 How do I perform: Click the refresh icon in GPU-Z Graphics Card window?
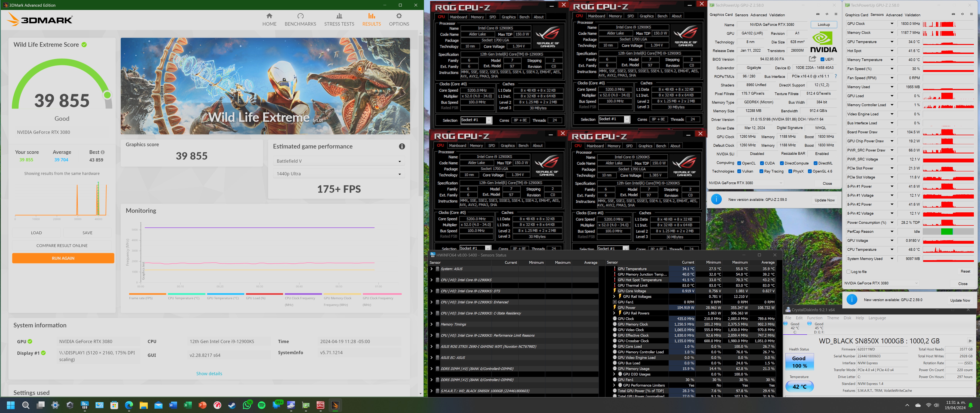827,15
